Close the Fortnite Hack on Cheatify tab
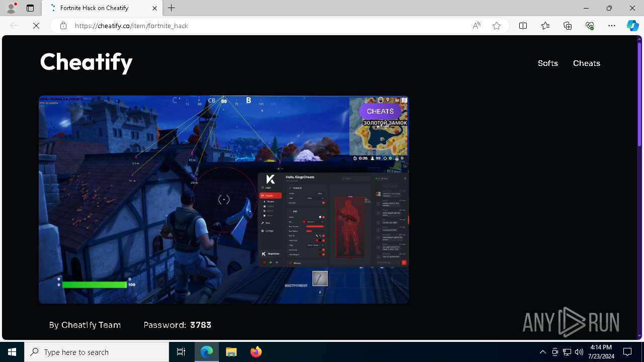Image resolution: width=644 pixels, height=362 pixels. (x=154, y=8)
